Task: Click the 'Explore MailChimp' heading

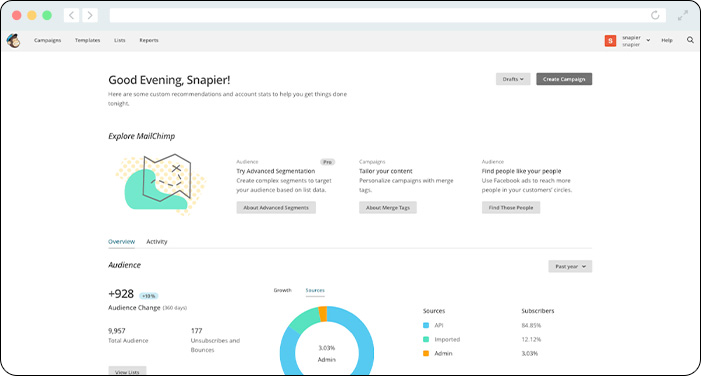Action: point(142,136)
